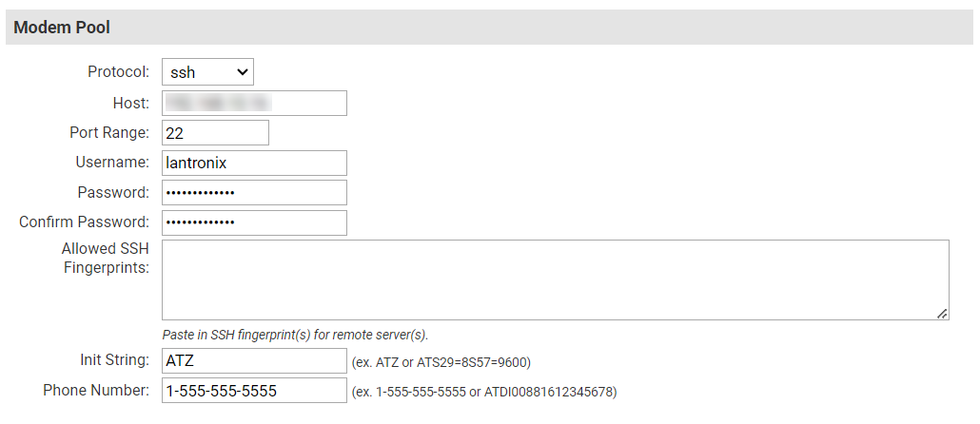Viewport: 980px width, 424px height.
Task: Click the Confirm Password label
Action: pos(84,222)
